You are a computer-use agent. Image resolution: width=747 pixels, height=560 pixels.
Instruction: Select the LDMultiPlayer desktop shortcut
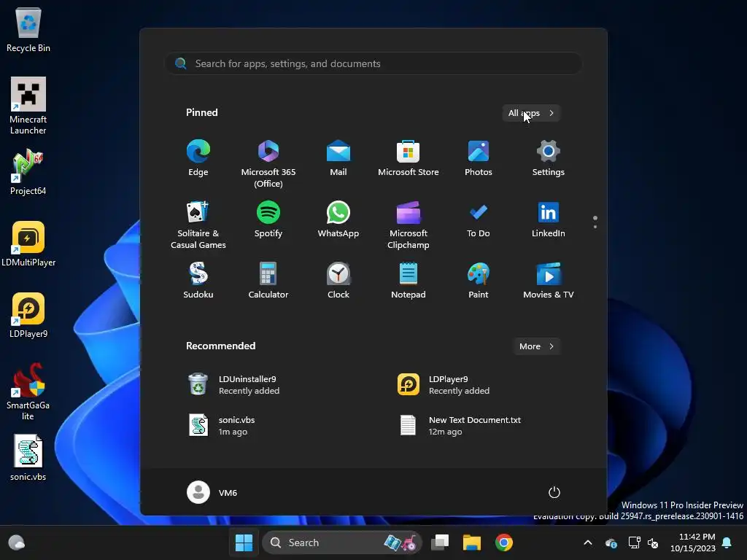coord(28,244)
